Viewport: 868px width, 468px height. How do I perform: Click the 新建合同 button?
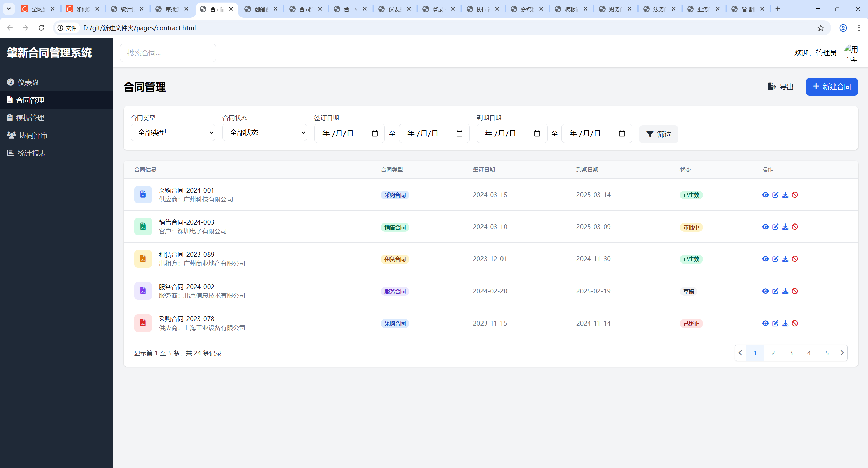[832, 87]
